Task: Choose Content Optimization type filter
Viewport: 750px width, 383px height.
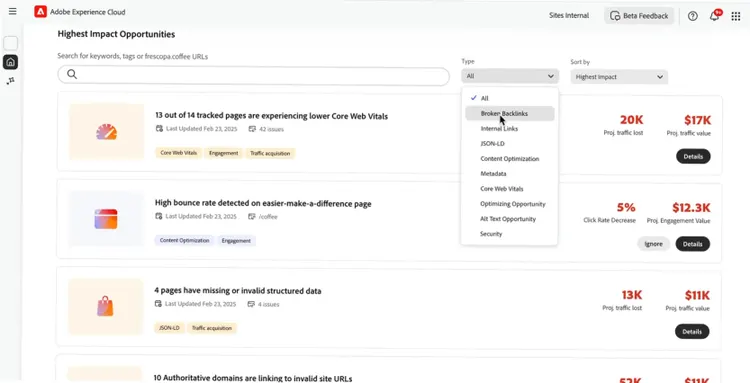Action: tap(510, 159)
